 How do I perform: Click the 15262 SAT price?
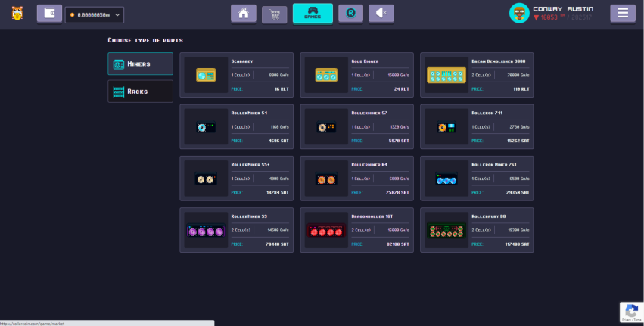518,141
